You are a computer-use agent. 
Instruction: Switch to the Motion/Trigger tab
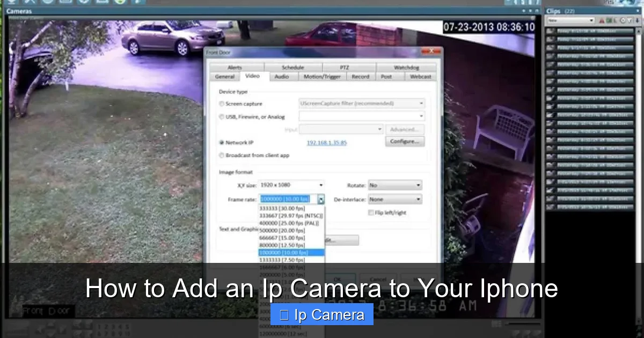tap(322, 77)
